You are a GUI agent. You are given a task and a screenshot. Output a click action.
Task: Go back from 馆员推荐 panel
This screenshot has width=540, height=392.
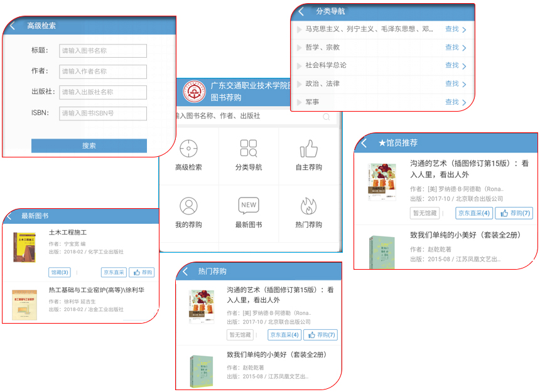[364, 143]
